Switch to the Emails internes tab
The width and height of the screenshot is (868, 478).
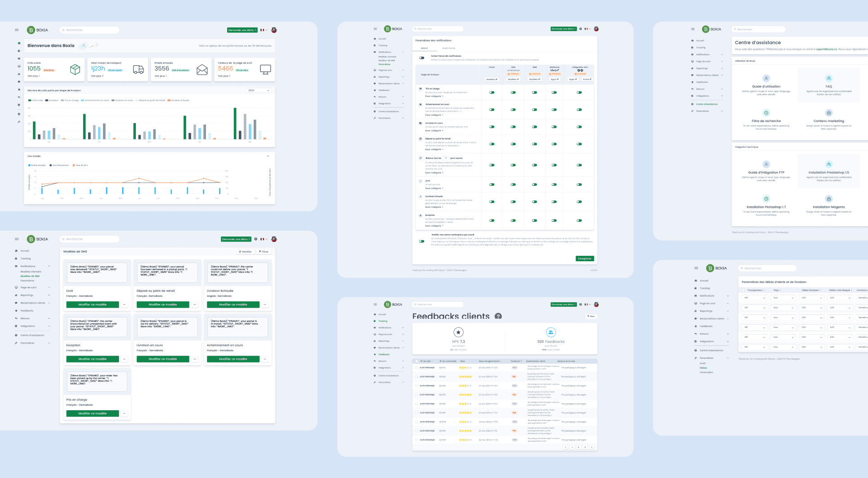tap(448, 48)
